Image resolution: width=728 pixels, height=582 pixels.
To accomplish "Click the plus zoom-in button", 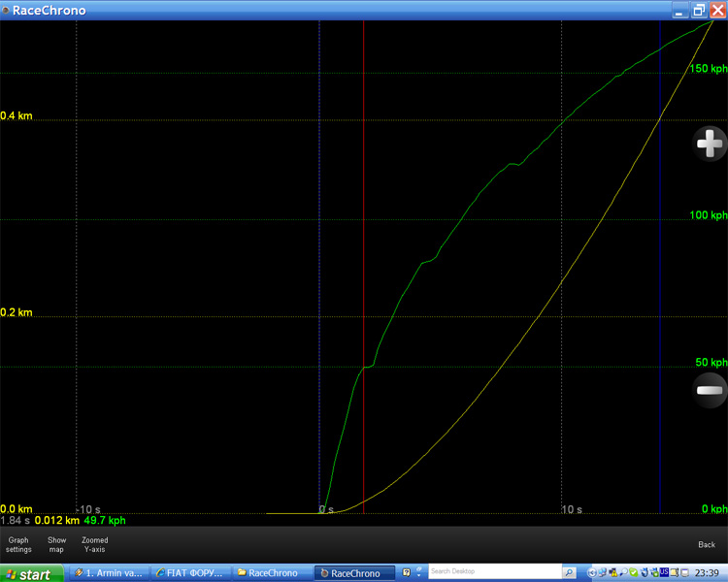I will (x=710, y=145).
